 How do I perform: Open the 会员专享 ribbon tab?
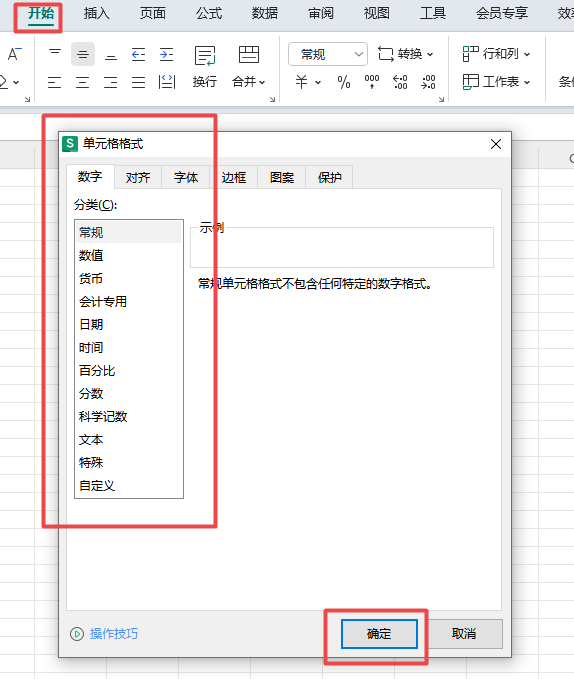(502, 14)
